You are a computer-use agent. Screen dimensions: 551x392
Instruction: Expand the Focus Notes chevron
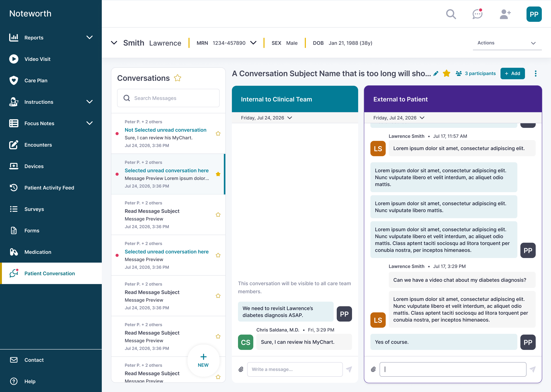(90, 123)
